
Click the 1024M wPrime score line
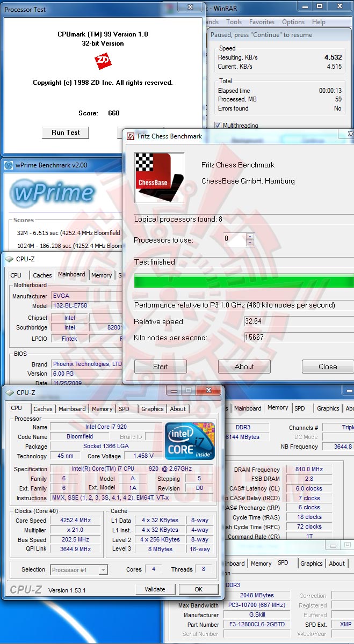[69, 245]
